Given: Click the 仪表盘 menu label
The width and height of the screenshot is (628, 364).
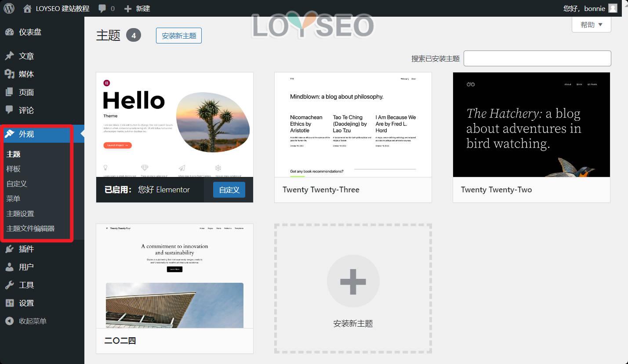Looking at the screenshot, I should (x=30, y=32).
